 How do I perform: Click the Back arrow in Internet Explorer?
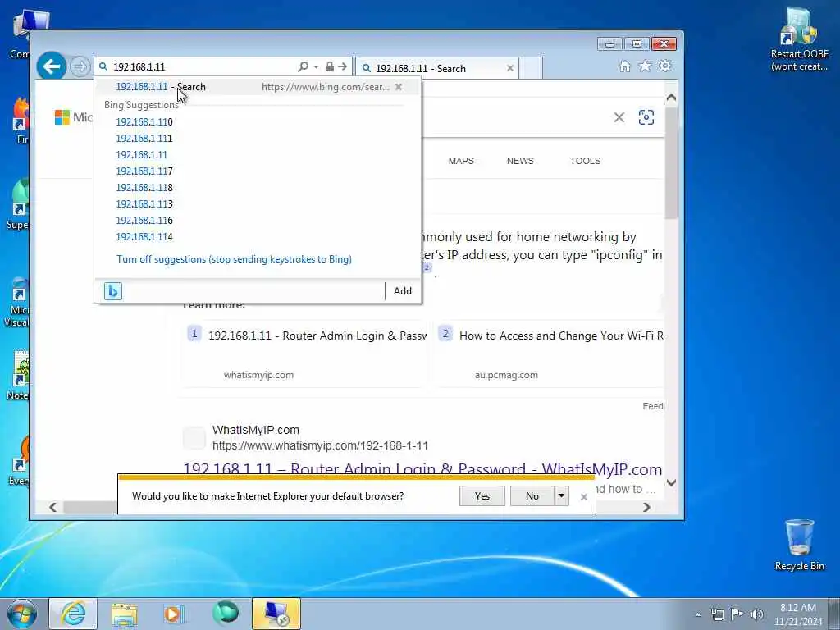pos(52,67)
